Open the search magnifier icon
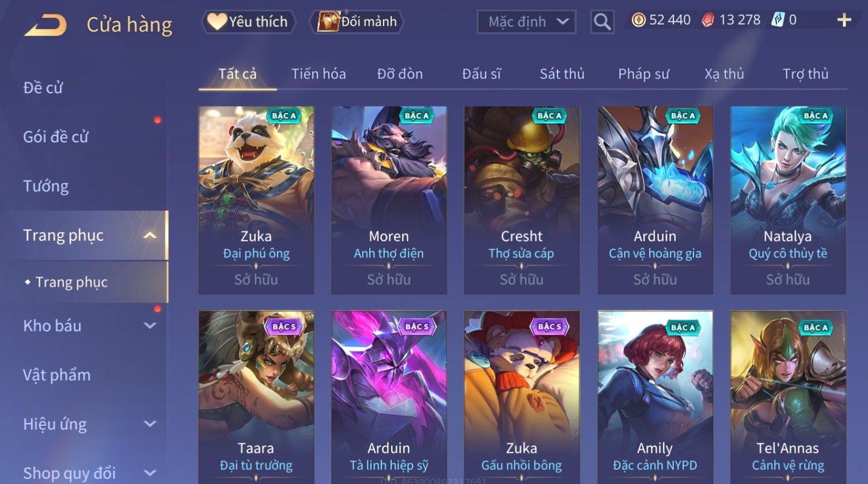This screenshot has height=484, width=868. [x=602, y=22]
